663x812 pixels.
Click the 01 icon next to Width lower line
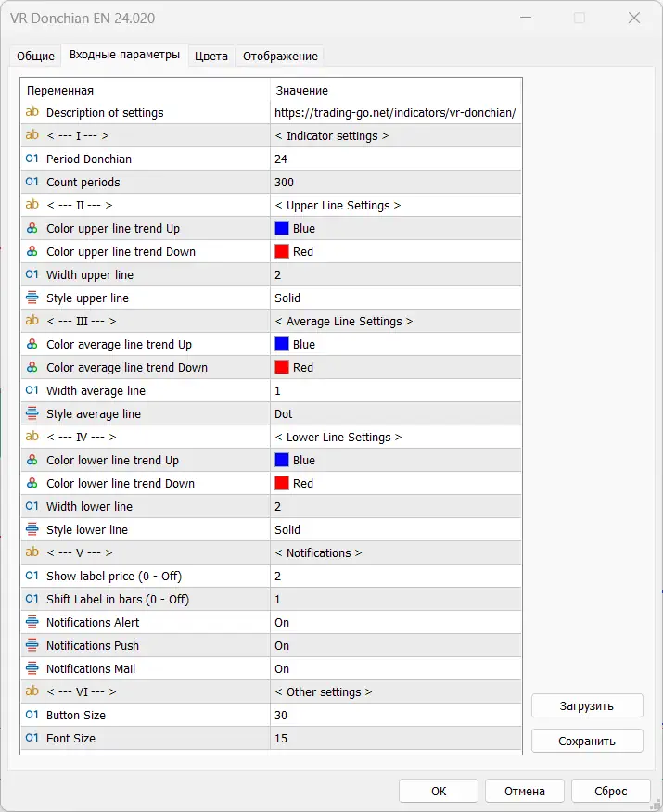click(x=32, y=506)
